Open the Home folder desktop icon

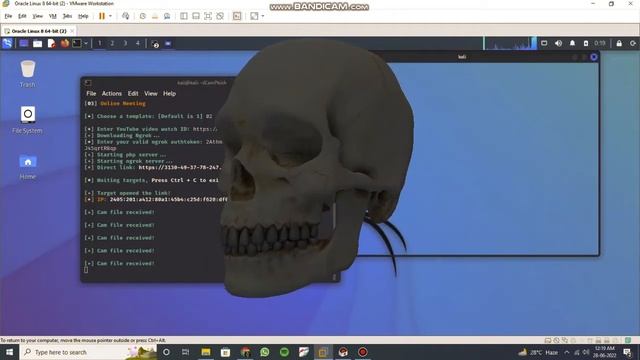coord(27,167)
